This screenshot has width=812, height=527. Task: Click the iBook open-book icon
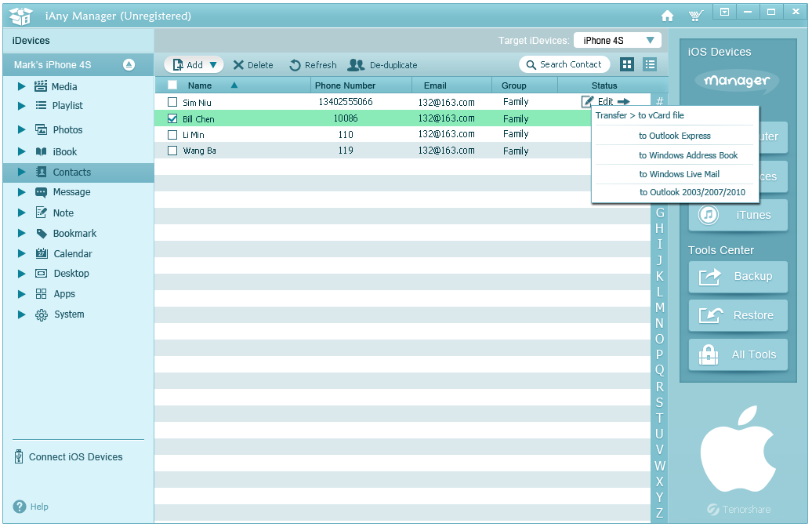[41, 152]
